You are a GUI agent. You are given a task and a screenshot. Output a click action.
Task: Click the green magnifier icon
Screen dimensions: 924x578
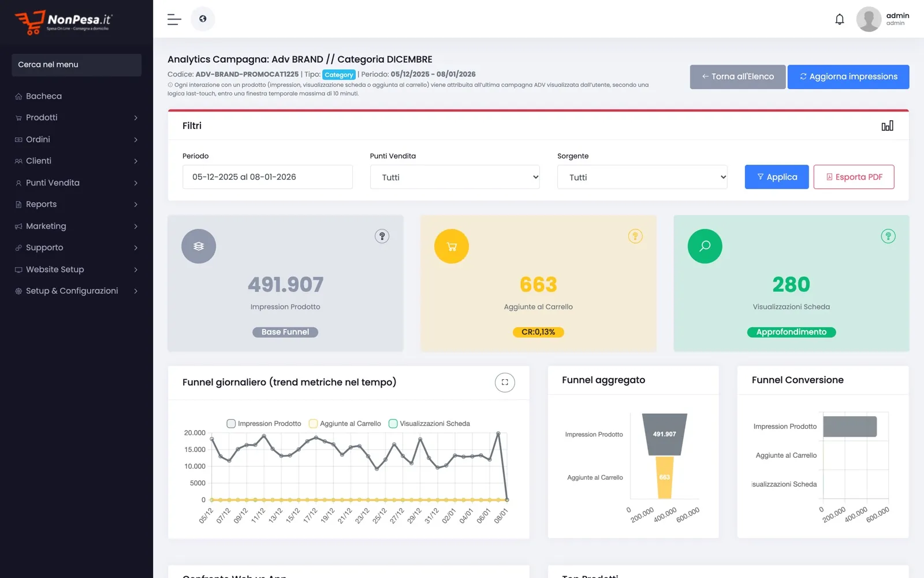click(705, 246)
